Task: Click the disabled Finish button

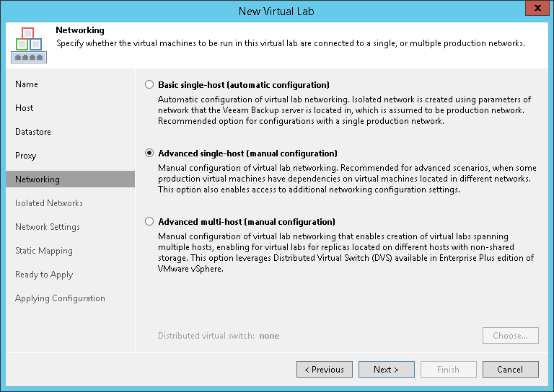Action: pos(448,370)
